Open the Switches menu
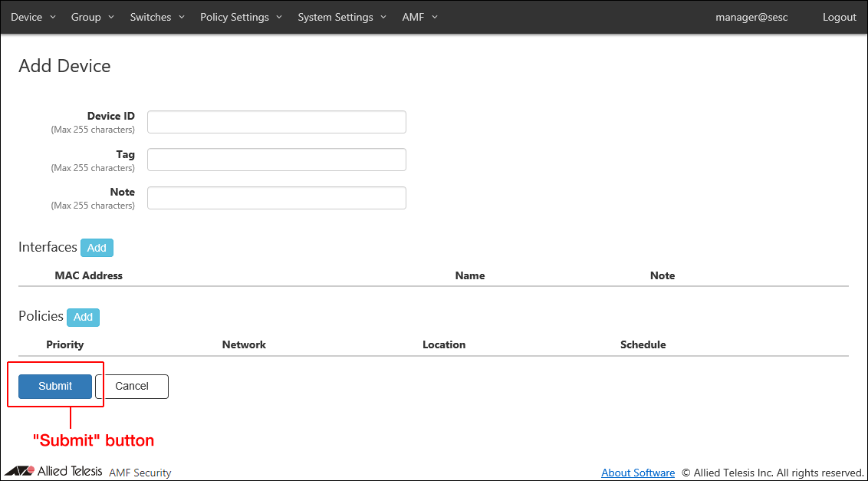Viewport: 868px width, 481px height. tap(156, 17)
